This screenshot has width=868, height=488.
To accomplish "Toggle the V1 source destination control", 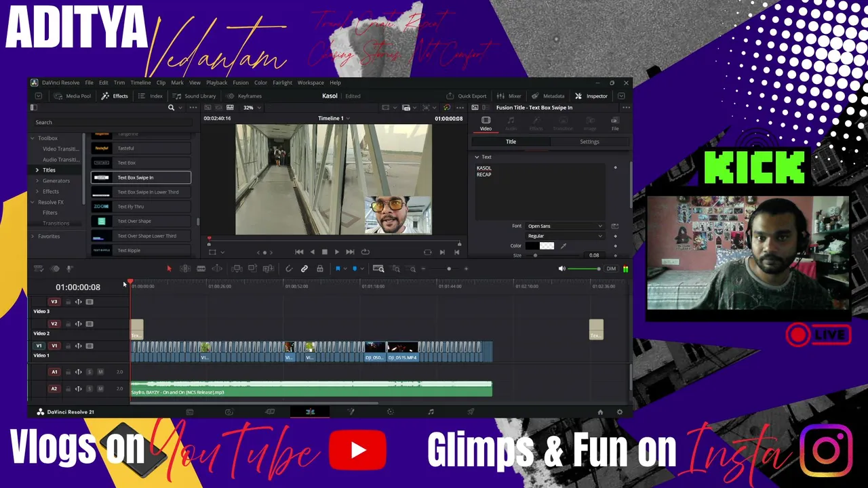I will tap(39, 346).
